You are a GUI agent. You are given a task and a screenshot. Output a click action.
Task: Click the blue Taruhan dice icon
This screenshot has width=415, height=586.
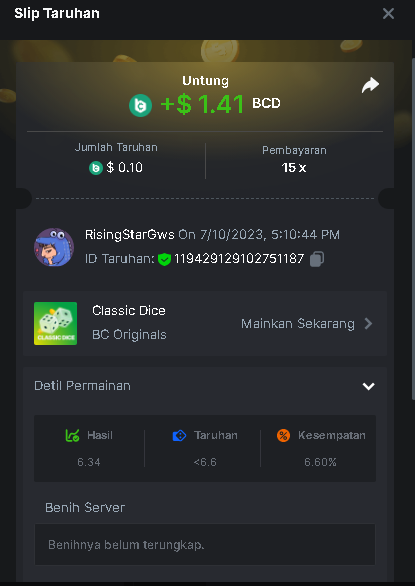point(179,436)
